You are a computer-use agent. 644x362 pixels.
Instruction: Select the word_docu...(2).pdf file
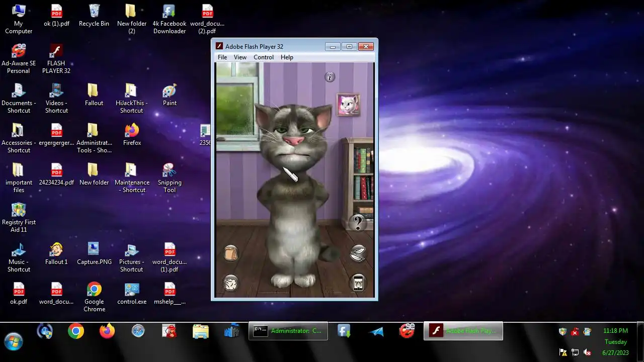pos(207,19)
